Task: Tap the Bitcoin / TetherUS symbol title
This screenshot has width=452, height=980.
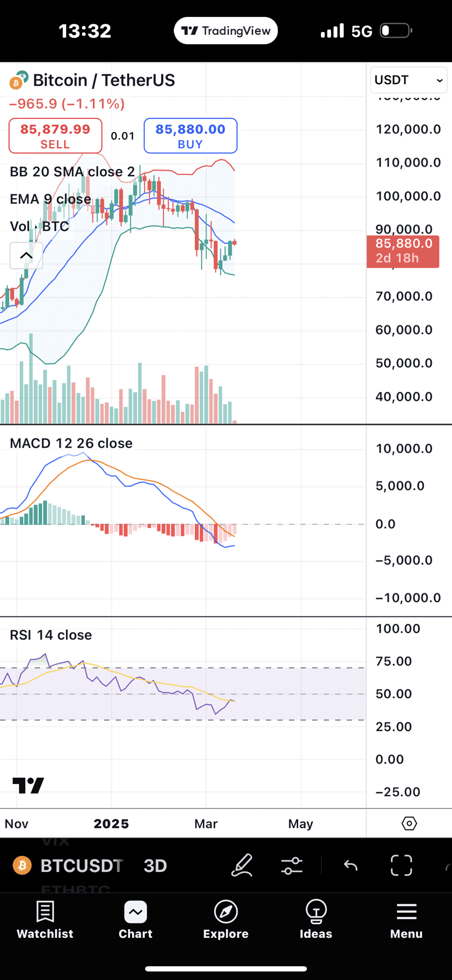Action: point(104,80)
